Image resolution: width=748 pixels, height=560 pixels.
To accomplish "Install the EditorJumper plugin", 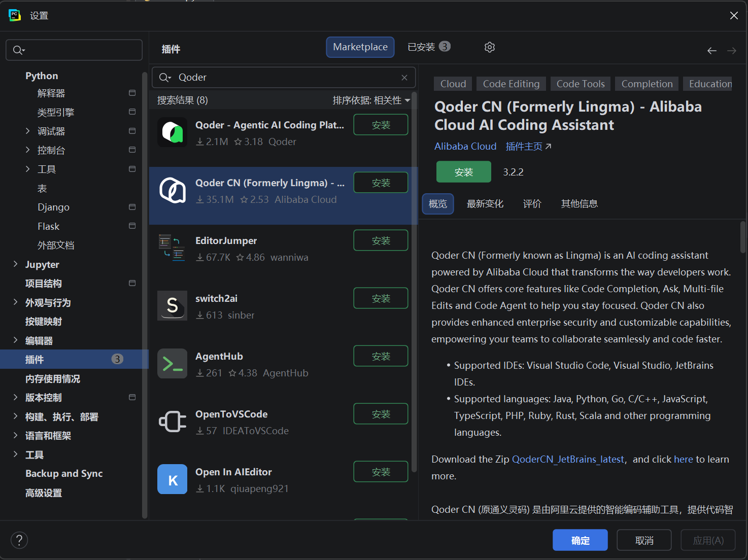I will coord(381,240).
